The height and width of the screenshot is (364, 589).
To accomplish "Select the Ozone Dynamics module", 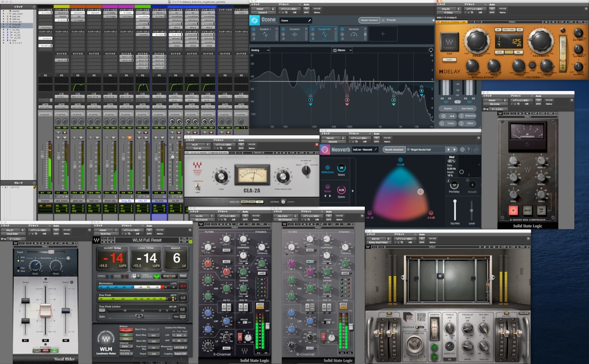I will (x=294, y=34).
